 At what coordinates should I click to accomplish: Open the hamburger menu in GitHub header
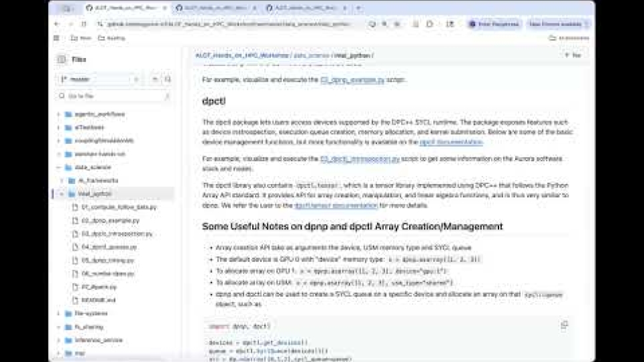(x=57, y=38)
